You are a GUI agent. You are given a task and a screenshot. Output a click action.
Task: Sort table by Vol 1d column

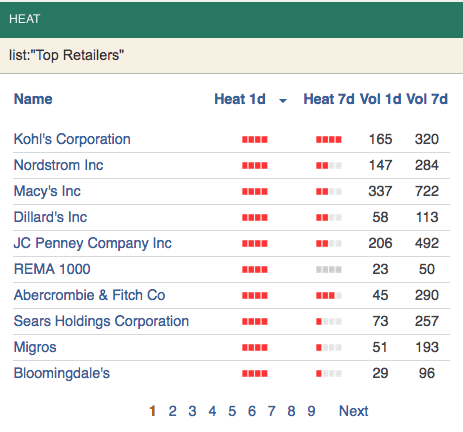coord(380,99)
